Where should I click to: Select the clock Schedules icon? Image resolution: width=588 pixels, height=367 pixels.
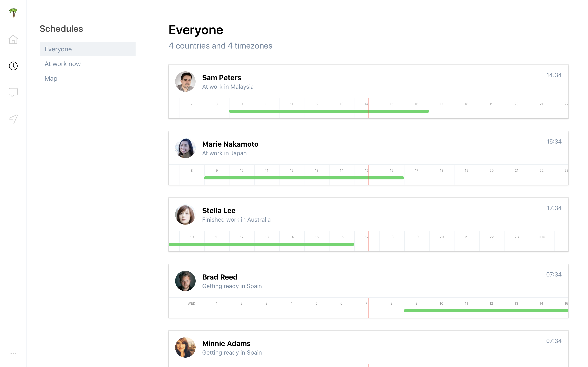pyautogui.click(x=13, y=66)
